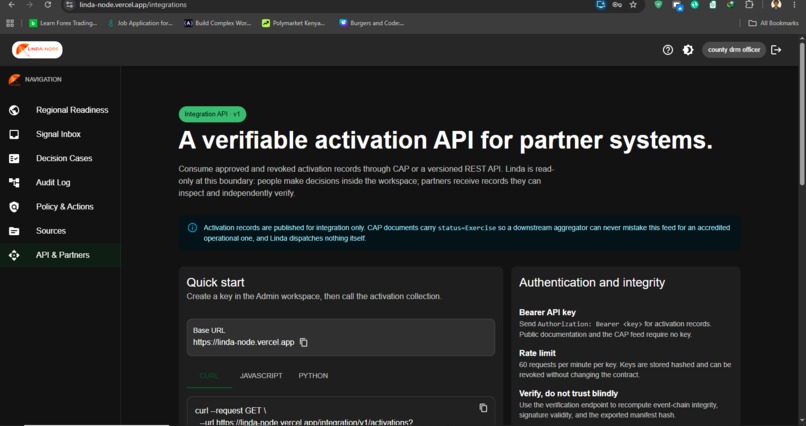Image resolution: width=806 pixels, height=426 pixels.
Task: Click the Bearer API key label
Action: [547, 312]
